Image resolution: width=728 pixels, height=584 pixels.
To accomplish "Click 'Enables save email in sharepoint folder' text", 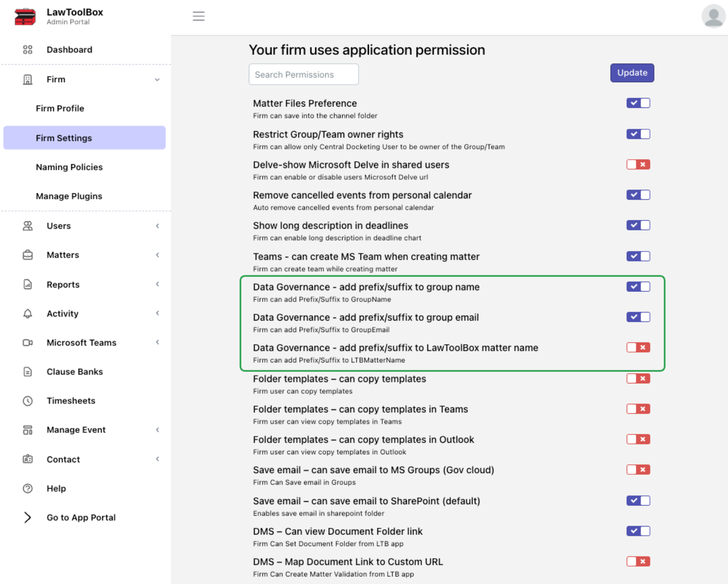I will (318, 514).
